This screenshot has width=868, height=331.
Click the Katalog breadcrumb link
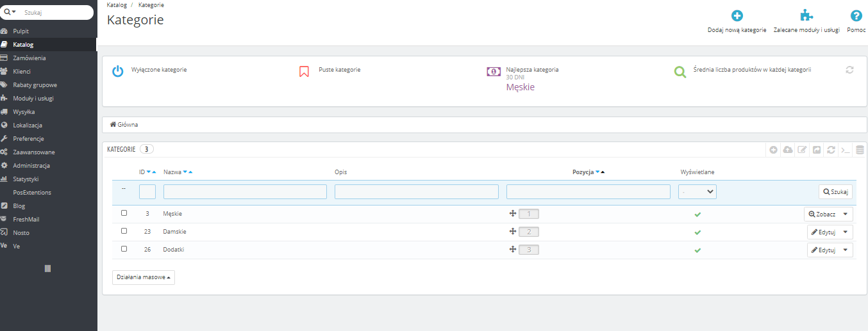(117, 4)
